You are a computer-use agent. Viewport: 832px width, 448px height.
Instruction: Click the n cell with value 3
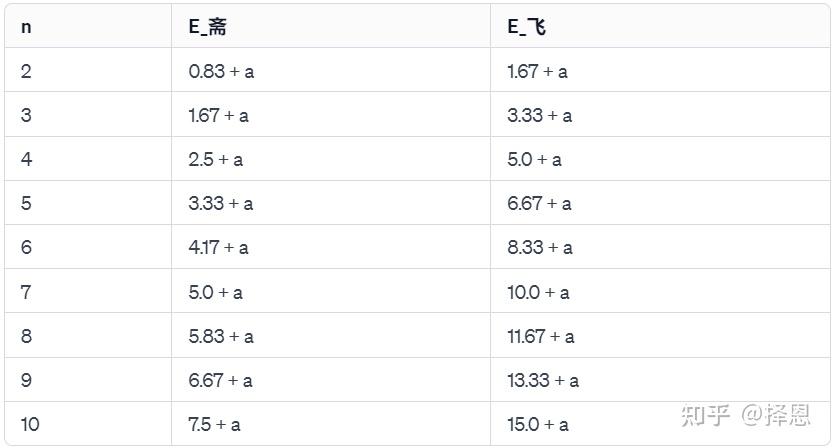(26, 115)
